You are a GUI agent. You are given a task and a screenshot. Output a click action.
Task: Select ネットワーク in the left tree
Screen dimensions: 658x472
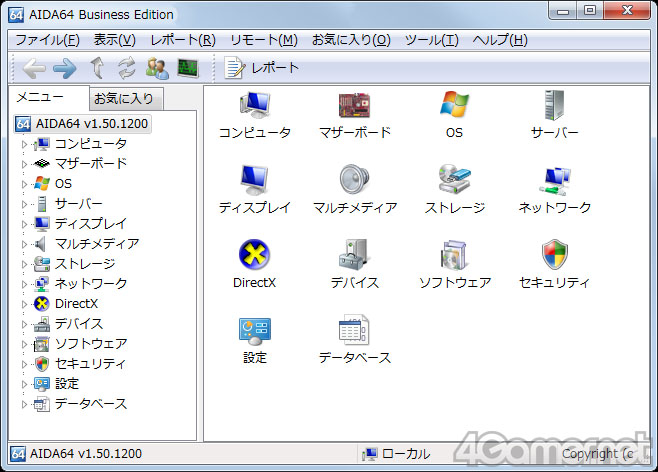[x=91, y=284]
